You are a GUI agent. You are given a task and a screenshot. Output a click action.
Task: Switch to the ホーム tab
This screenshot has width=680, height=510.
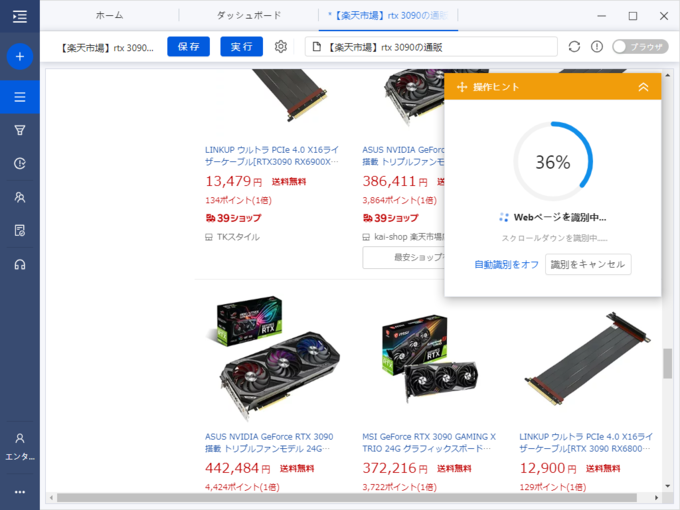(x=109, y=16)
